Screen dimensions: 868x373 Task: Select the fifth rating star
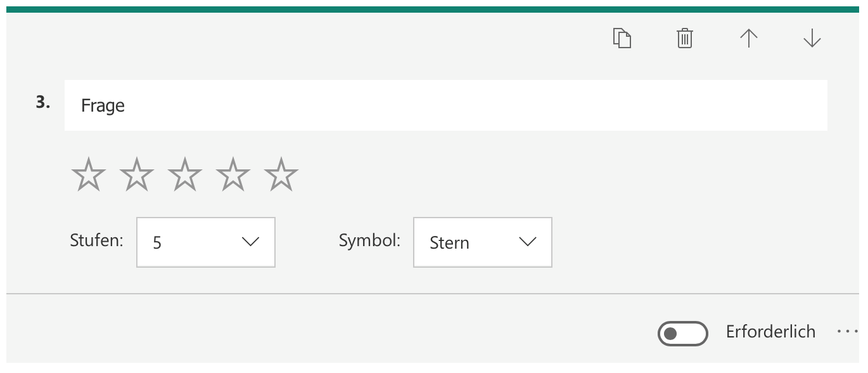click(281, 175)
